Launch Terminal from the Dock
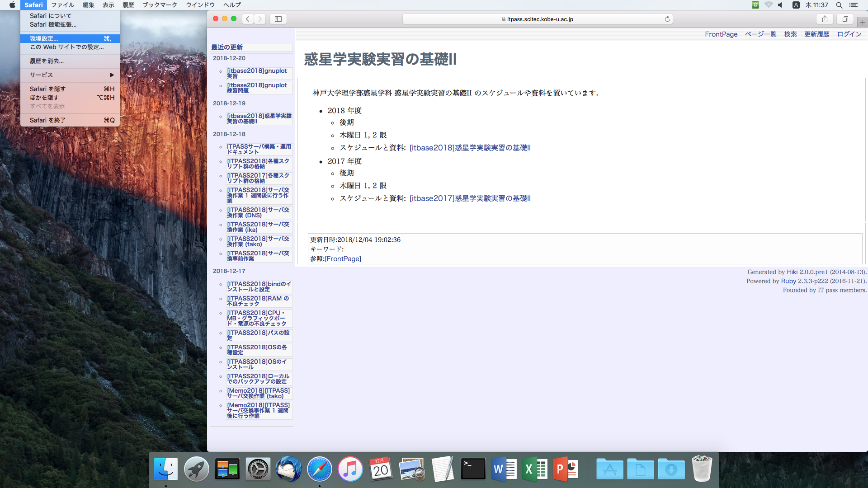Viewport: 868px width, 488px height. [473, 469]
